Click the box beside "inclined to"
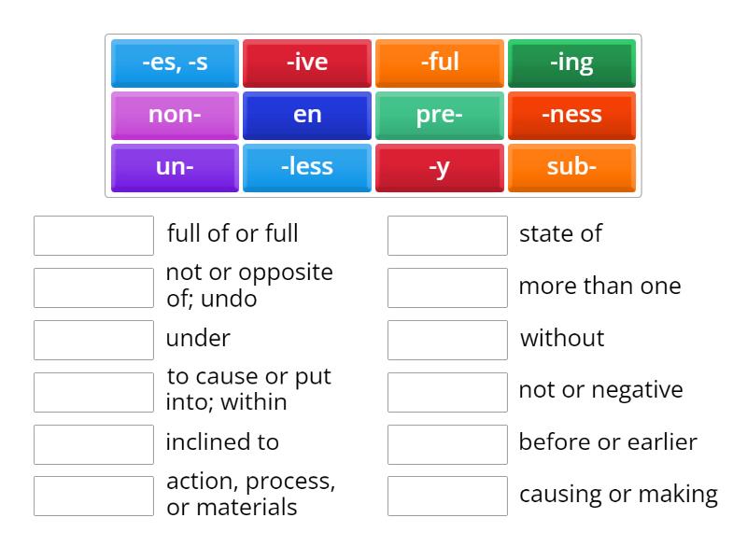The image size is (747, 560). 92,442
